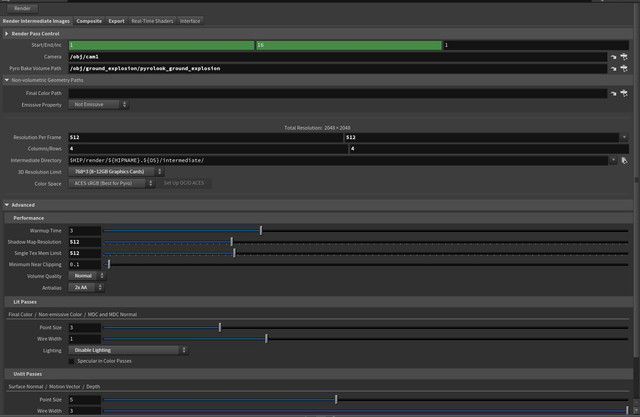Viewport: 640px width, 417px height.
Task: Adjust the Unlit Passes Point Size slider
Action: 366,400
